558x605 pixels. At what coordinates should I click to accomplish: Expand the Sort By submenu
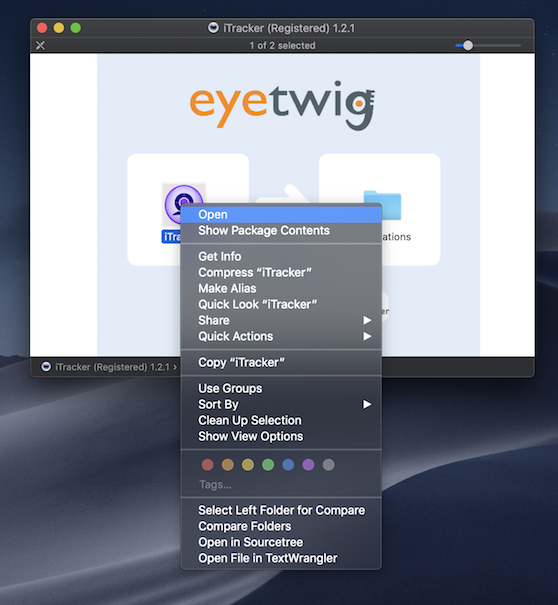pyautogui.click(x=281, y=404)
